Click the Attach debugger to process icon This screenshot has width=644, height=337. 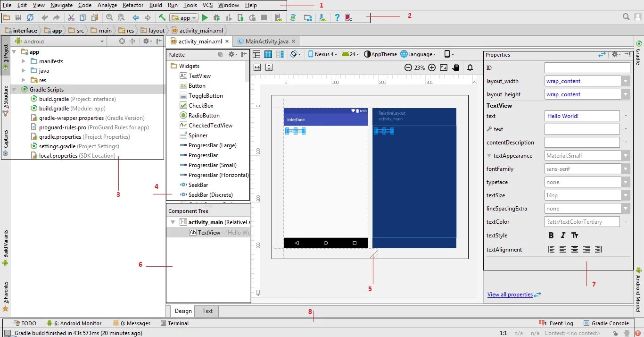pyautogui.click(x=240, y=18)
